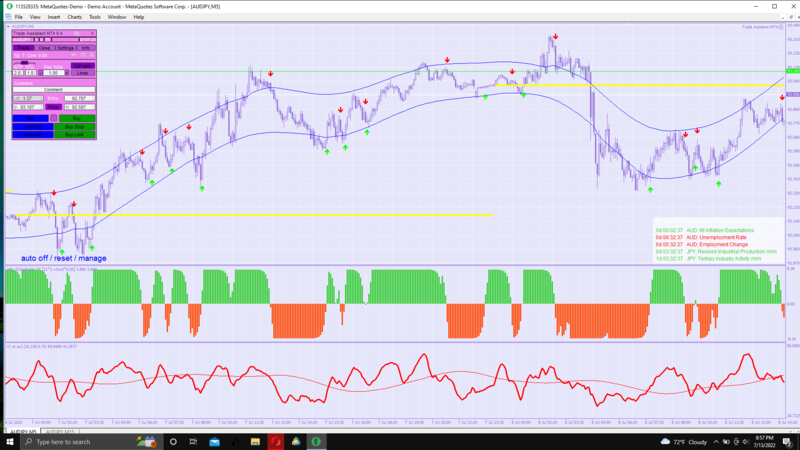The height and width of the screenshot is (450, 800).
Task: Click the volume speaker tray icon
Action: point(745,442)
